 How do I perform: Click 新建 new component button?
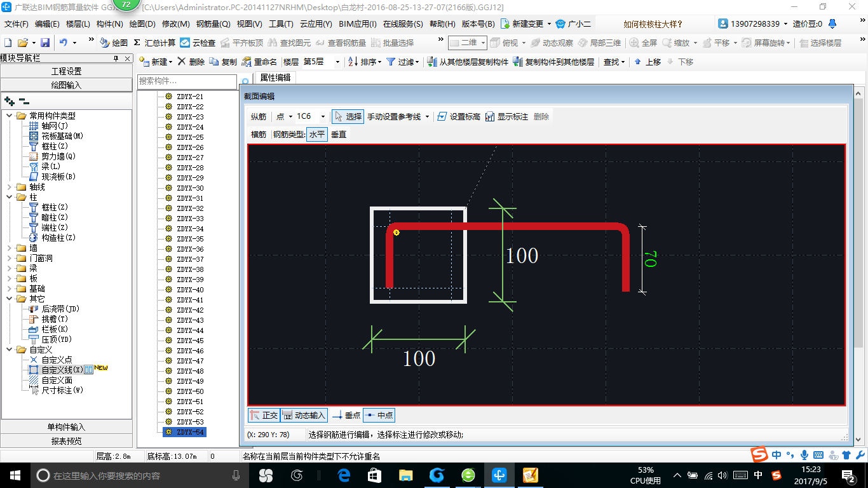click(x=156, y=62)
